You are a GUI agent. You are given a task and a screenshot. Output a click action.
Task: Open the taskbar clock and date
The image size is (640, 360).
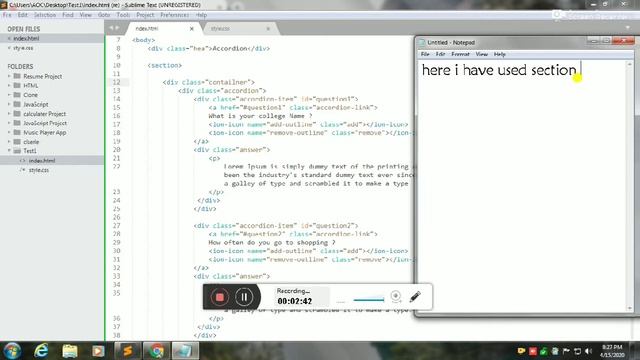coord(612,351)
